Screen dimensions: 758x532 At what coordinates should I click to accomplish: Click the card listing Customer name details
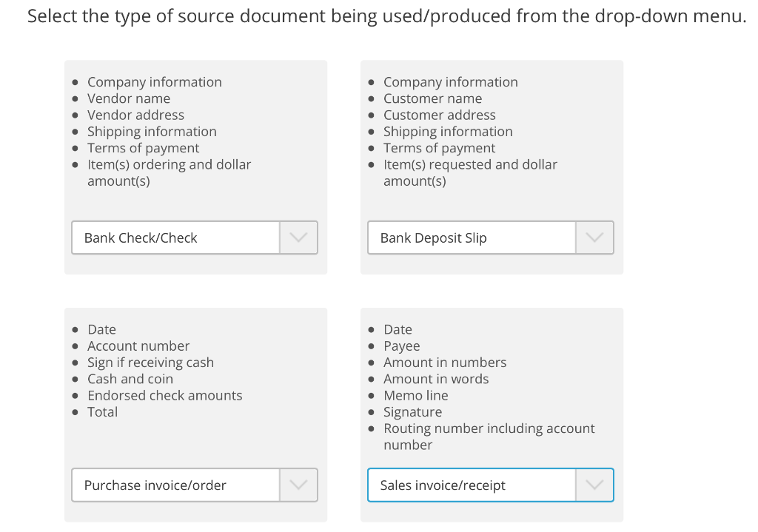click(491, 167)
